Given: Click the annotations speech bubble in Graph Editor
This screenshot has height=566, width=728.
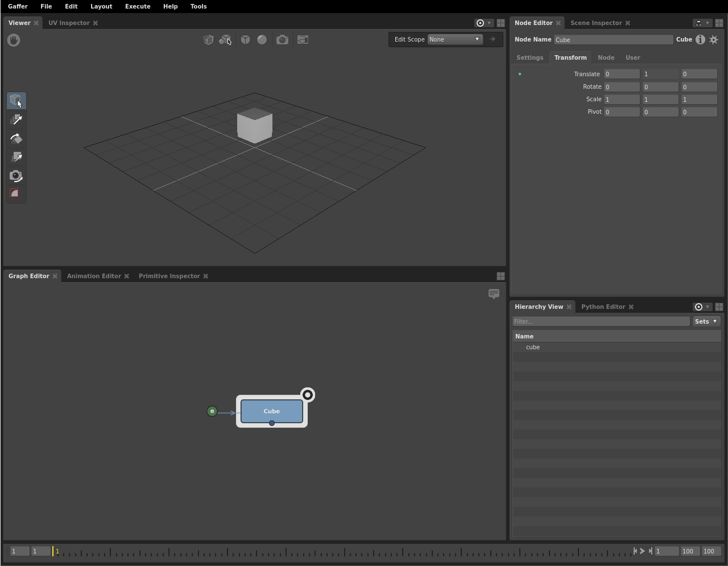Looking at the screenshot, I should (x=494, y=294).
